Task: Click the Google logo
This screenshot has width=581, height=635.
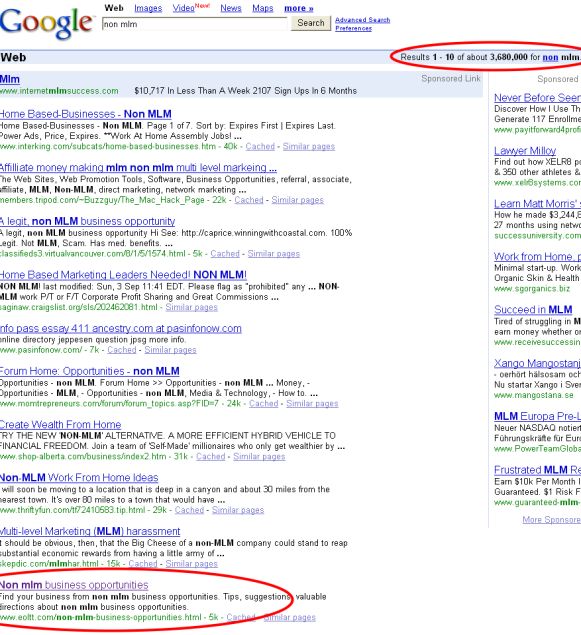Action: (x=47, y=23)
